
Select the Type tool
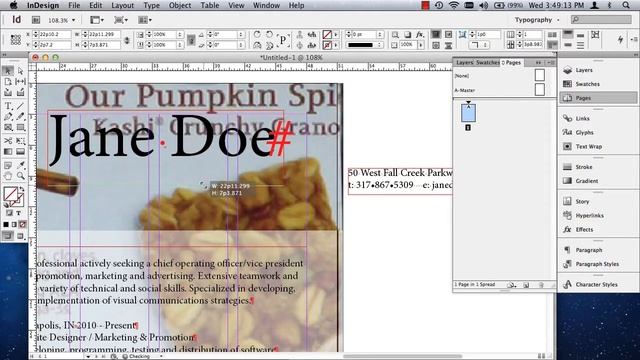click(x=8, y=106)
